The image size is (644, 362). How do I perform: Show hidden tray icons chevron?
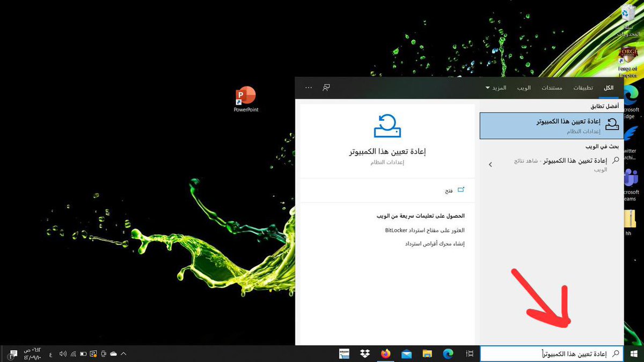pos(123,354)
